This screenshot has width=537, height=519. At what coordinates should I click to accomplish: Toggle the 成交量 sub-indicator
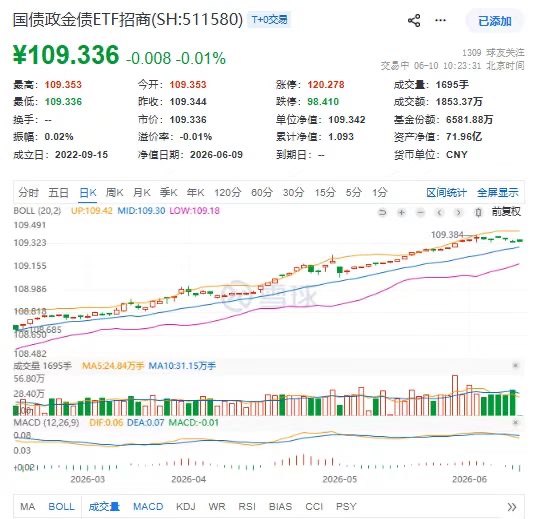click(x=104, y=506)
